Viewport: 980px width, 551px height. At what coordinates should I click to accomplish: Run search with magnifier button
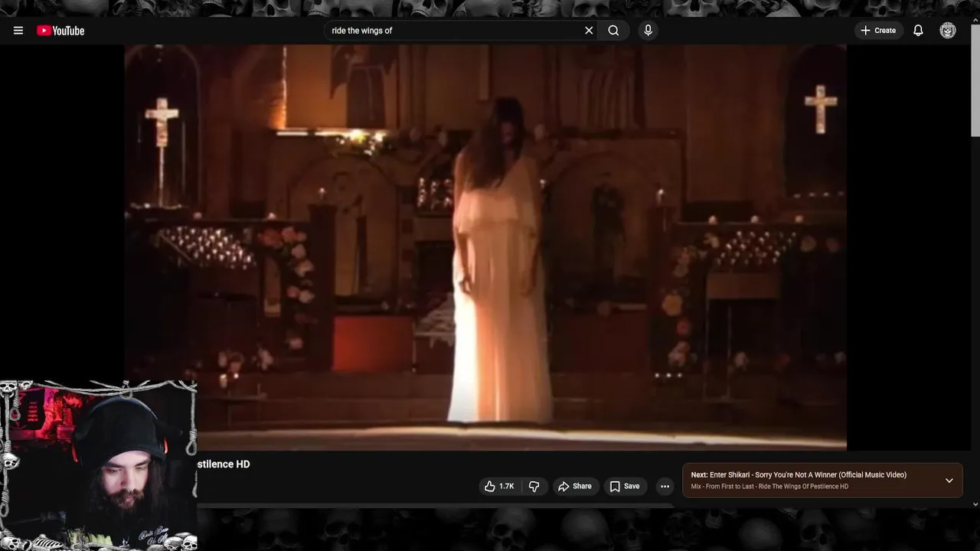pyautogui.click(x=613, y=31)
